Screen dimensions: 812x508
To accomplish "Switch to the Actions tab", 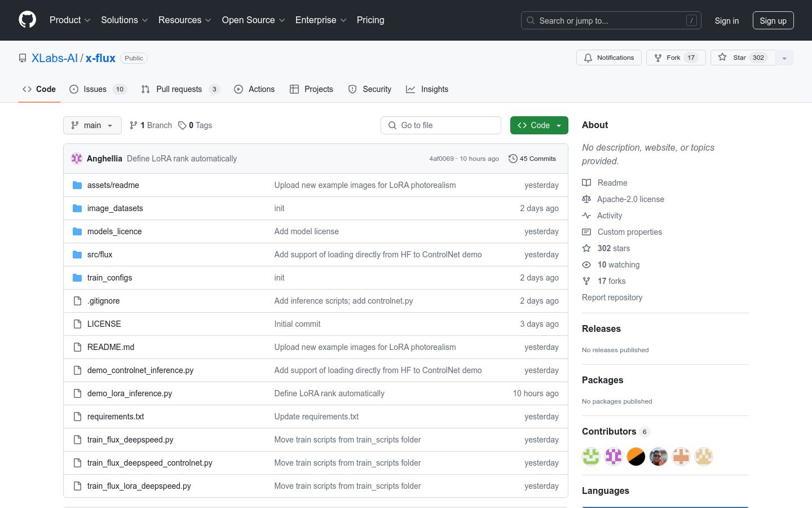I will [x=254, y=89].
